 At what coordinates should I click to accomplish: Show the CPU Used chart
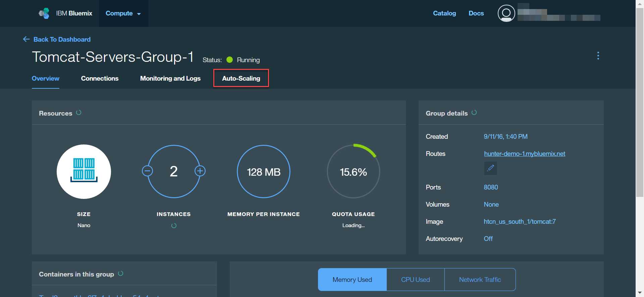pyautogui.click(x=416, y=280)
